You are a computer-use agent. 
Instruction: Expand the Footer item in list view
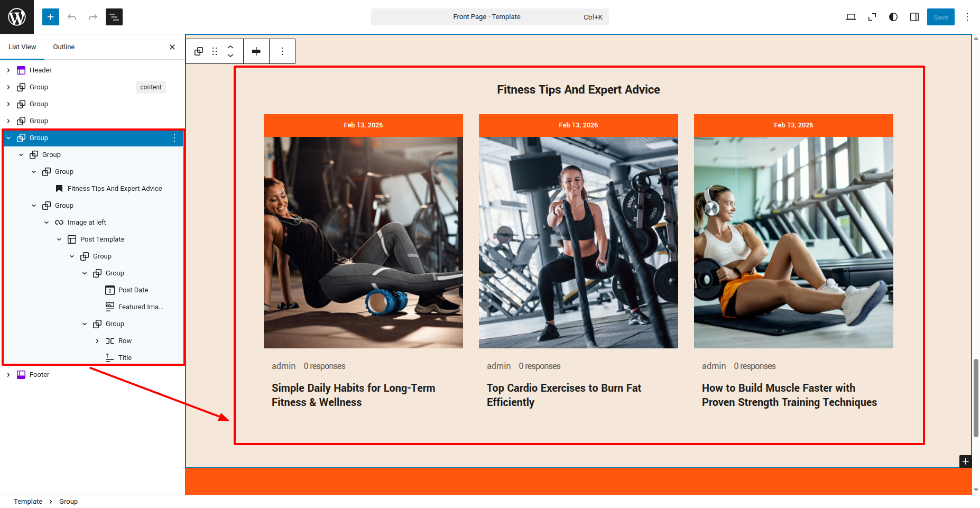tap(8, 375)
